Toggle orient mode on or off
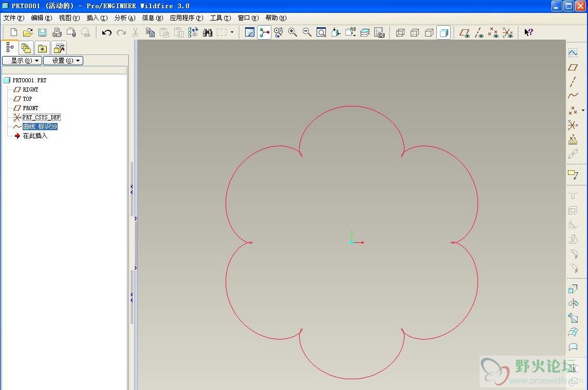 coord(278,32)
